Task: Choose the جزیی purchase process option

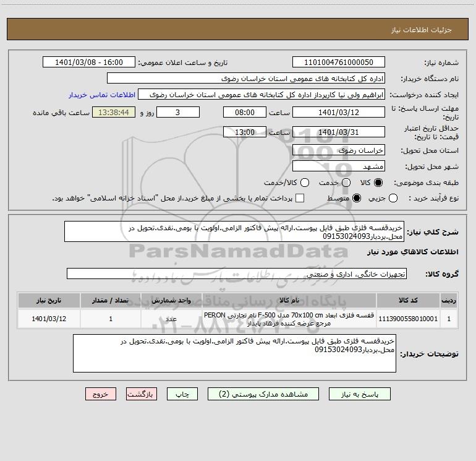Action: 393,198
